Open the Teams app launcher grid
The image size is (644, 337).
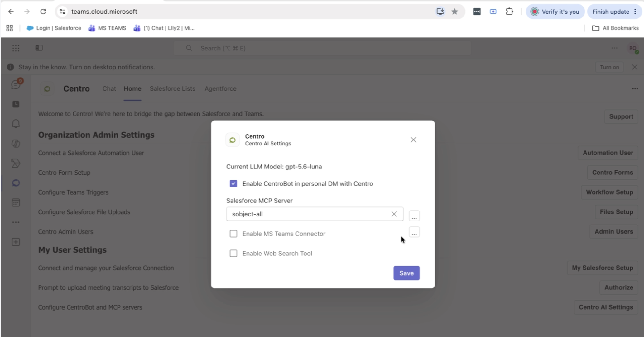pos(16,48)
